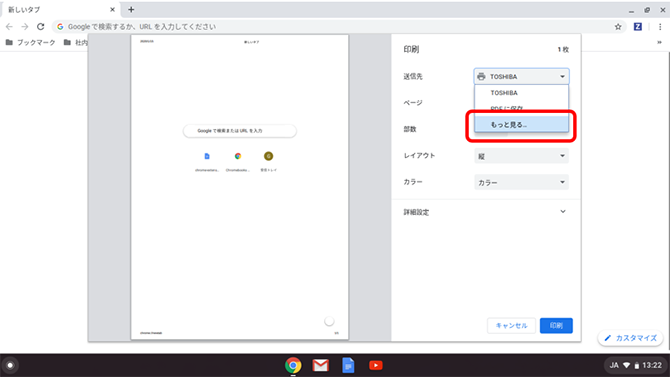Image resolution: width=670 pixels, height=377 pixels.
Task: Open new tab with plus button
Action: click(x=131, y=9)
